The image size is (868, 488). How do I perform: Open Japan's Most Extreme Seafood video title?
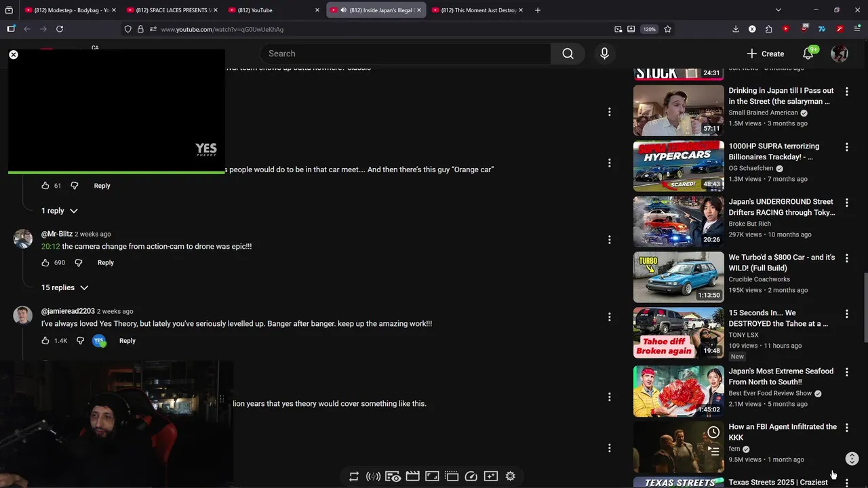781,376
